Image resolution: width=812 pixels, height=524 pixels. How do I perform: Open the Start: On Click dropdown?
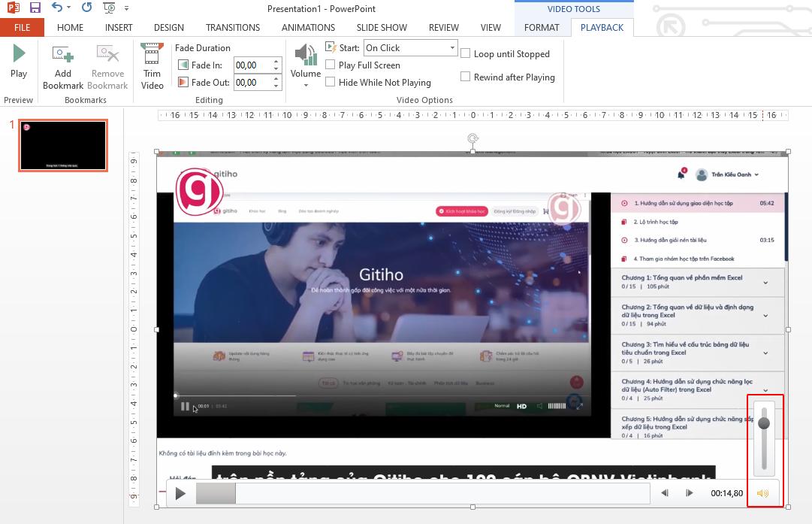(x=453, y=47)
